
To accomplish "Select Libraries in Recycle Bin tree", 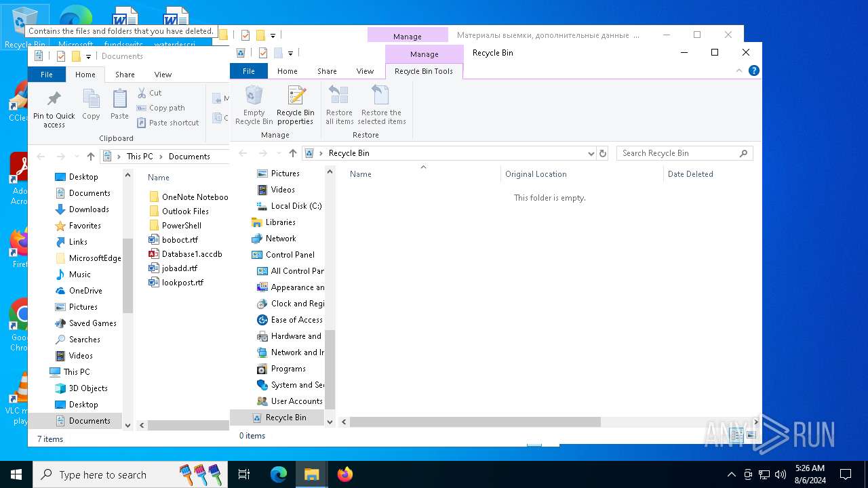I will click(273, 222).
